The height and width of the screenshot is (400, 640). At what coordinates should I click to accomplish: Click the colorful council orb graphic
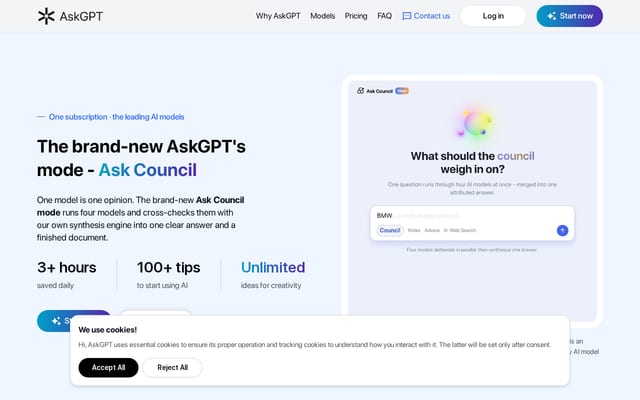click(x=474, y=122)
